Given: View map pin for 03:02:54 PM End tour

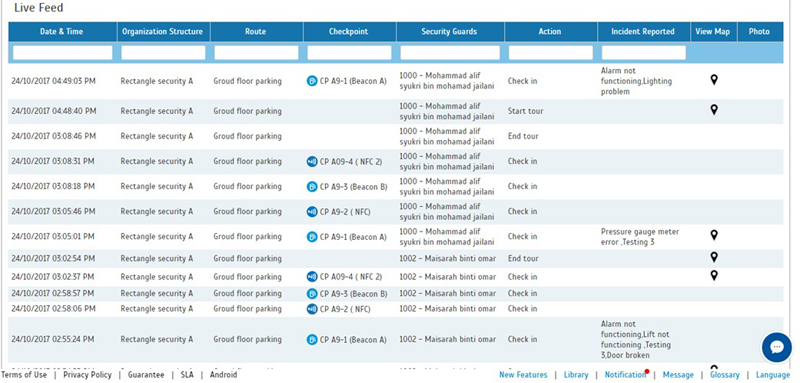Looking at the screenshot, I should click(714, 257).
